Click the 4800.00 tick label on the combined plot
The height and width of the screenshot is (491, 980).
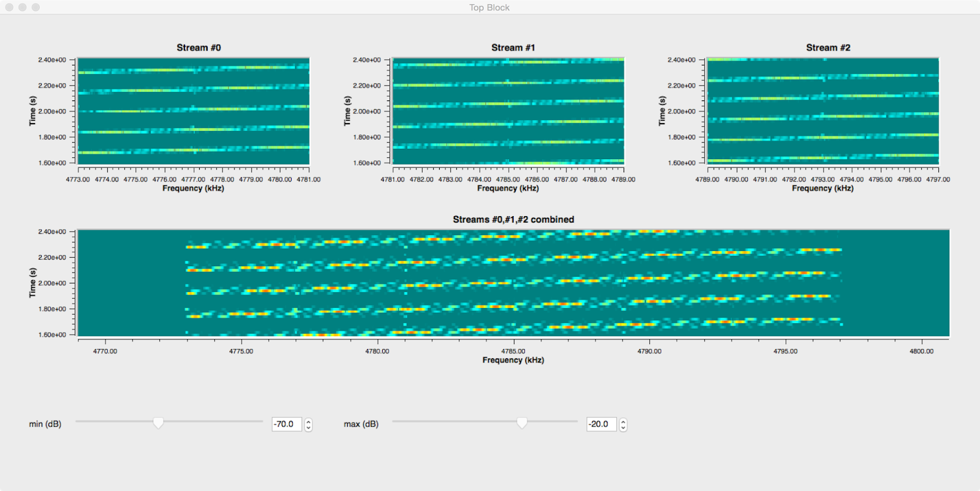point(922,351)
